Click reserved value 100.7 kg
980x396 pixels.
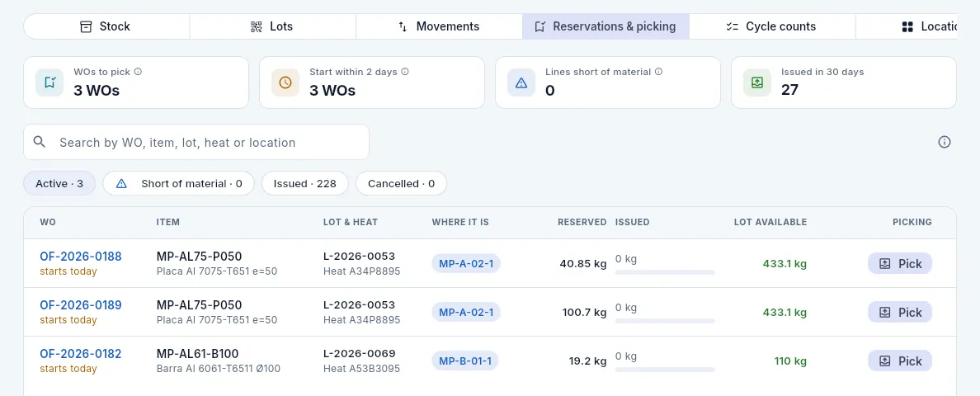[x=584, y=313]
